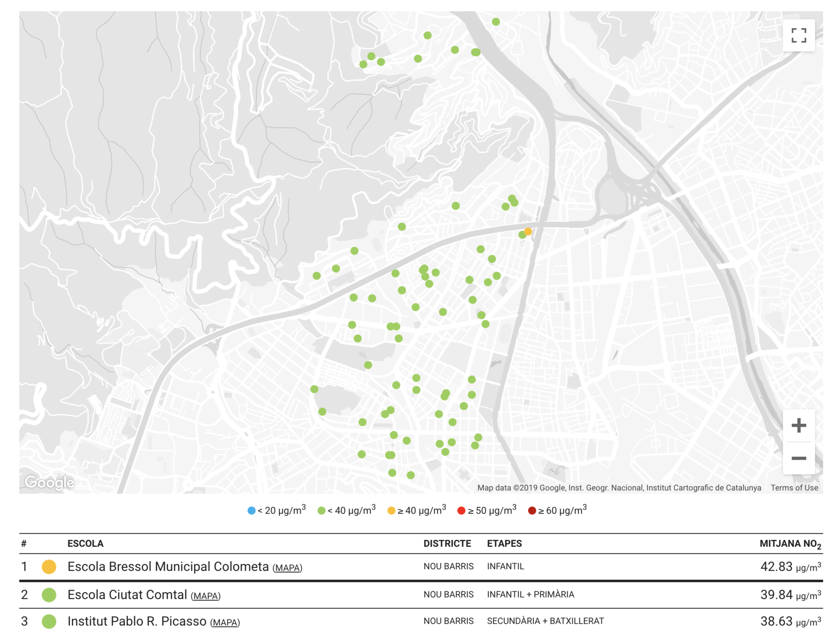This screenshot has height=632, width=840.
Task: Click Escola Bressol Municipal Colometa name
Action: [x=168, y=566]
